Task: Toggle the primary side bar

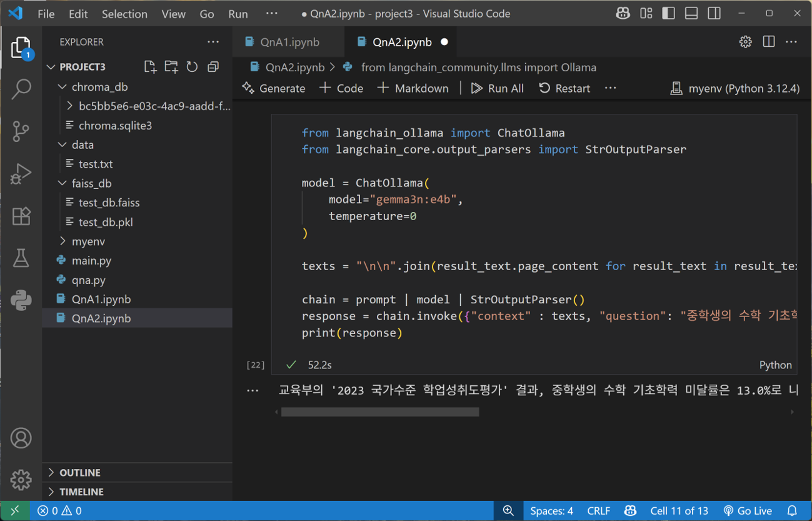Action: [668, 13]
